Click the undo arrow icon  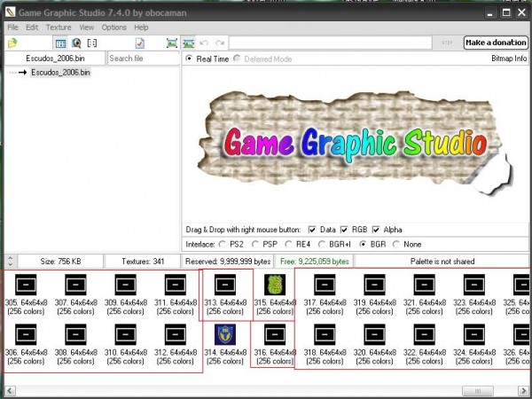[x=204, y=43]
